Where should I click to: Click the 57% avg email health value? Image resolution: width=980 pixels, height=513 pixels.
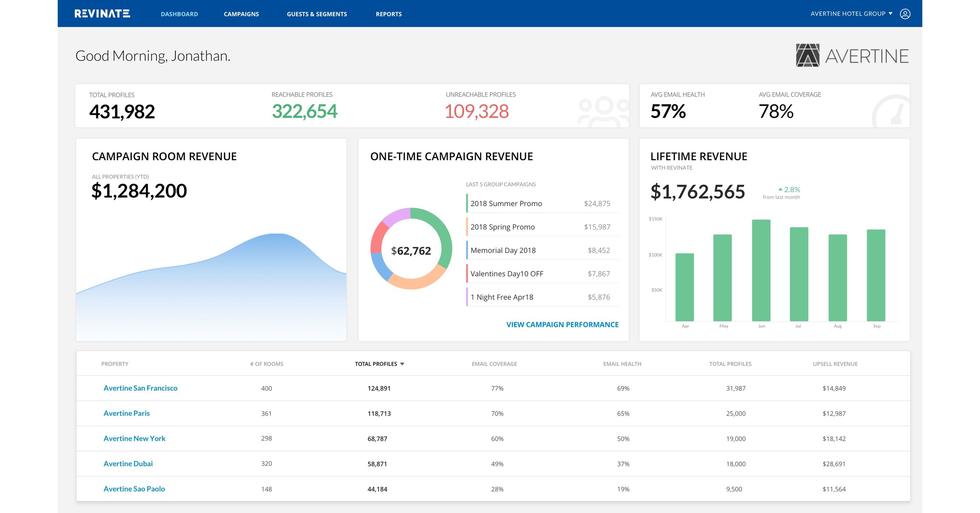(668, 111)
